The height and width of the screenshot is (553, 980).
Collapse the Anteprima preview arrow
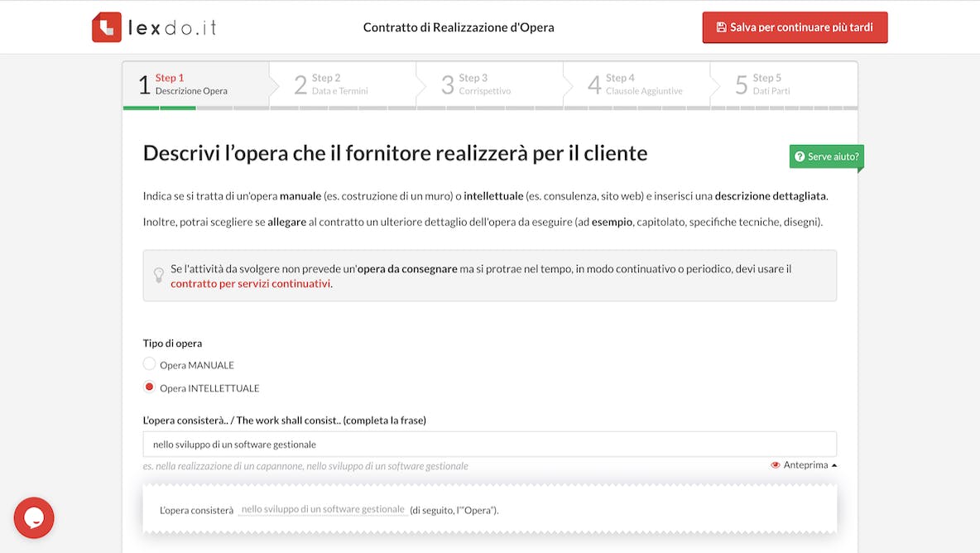point(834,465)
